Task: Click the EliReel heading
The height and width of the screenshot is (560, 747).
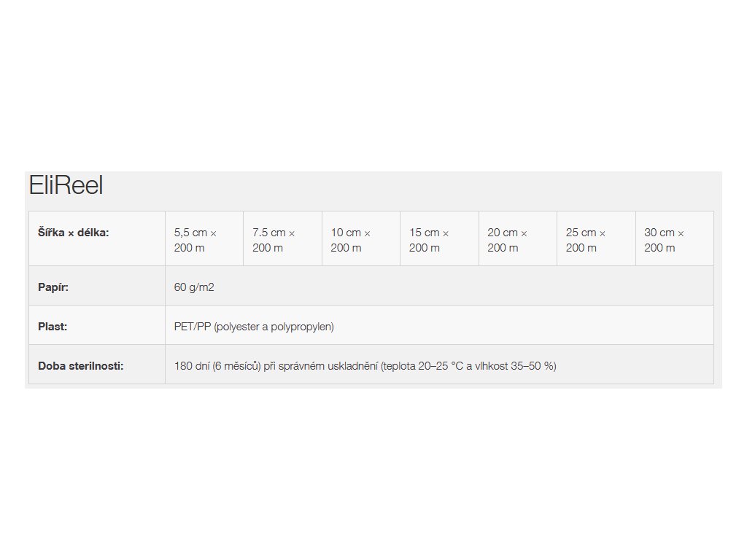Action: (x=66, y=185)
